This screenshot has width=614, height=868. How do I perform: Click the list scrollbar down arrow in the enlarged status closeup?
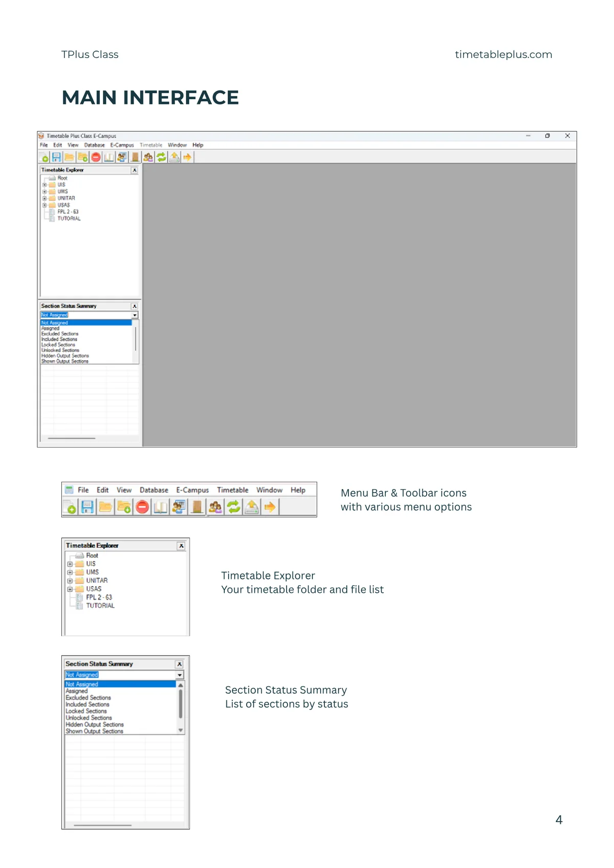[180, 730]
